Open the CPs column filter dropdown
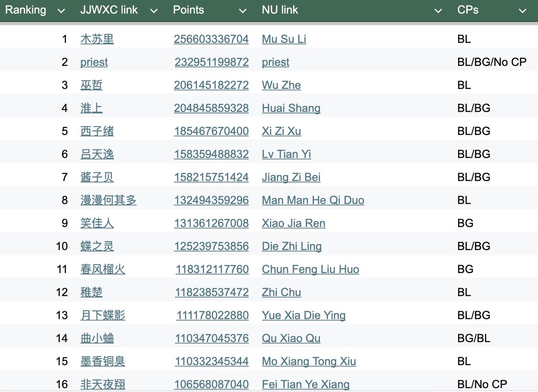 521,10
